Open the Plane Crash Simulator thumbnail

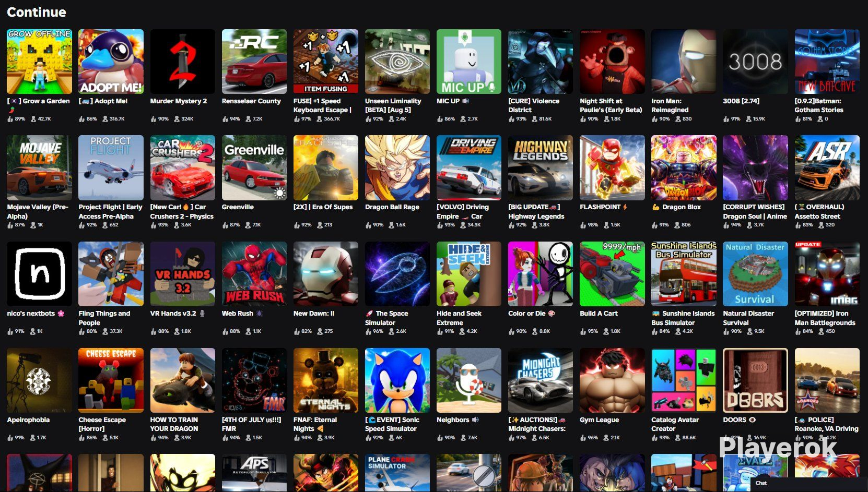click(x=397, y=473)
